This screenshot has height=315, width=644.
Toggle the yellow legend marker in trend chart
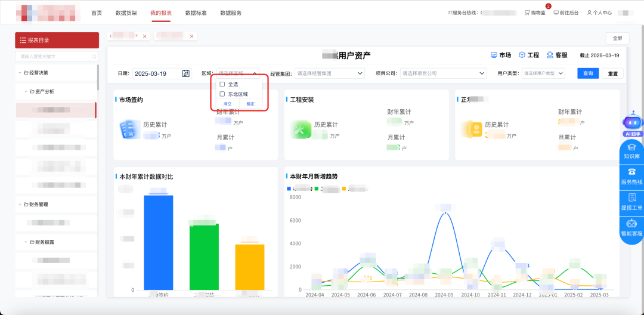click(344, 189)
